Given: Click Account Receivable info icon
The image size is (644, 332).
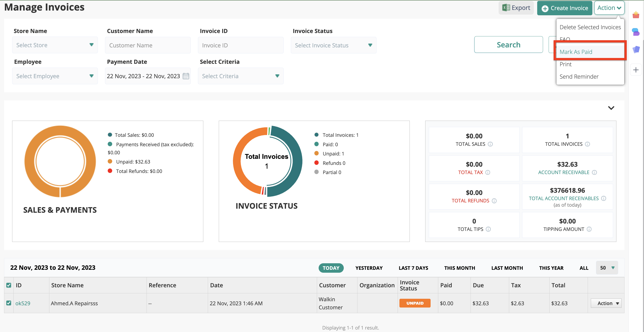Looking at the screenshot, I should tap(594, 172).
